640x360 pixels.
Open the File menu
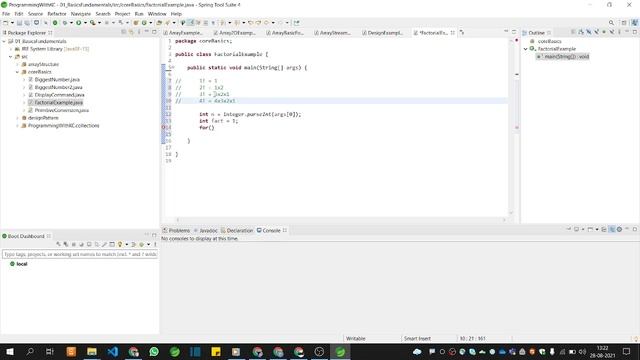click(x=6, y=14)
